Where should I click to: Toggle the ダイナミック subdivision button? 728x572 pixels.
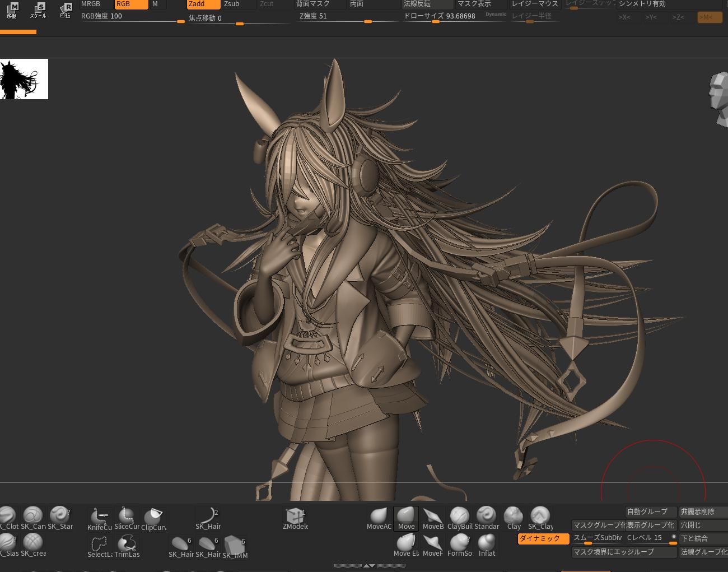click(x=543, y=538)
